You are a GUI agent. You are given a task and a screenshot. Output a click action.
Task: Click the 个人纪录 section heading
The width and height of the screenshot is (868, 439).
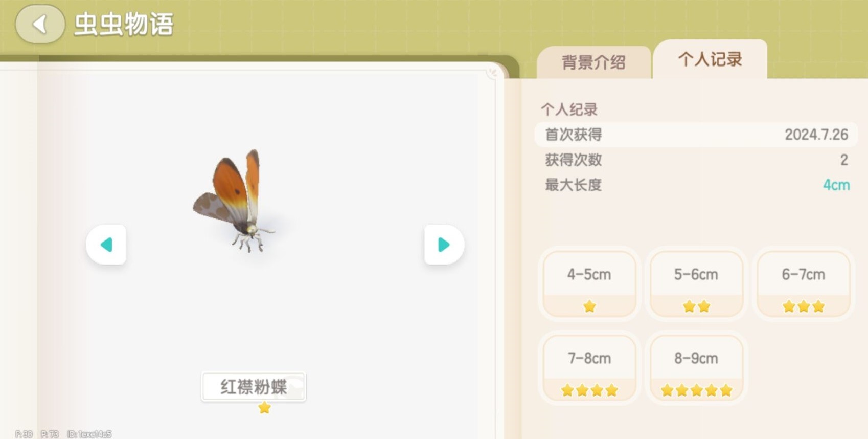click(569, 109)
